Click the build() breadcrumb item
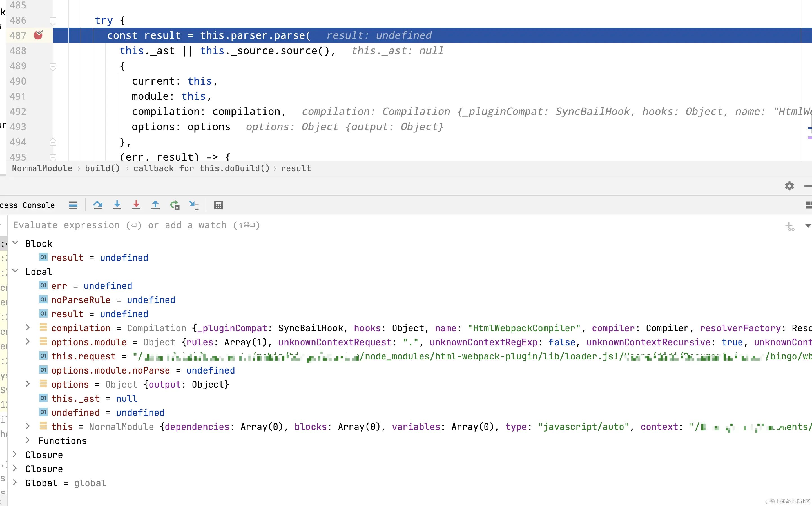The image size is (812, 506). coord(102,168)
